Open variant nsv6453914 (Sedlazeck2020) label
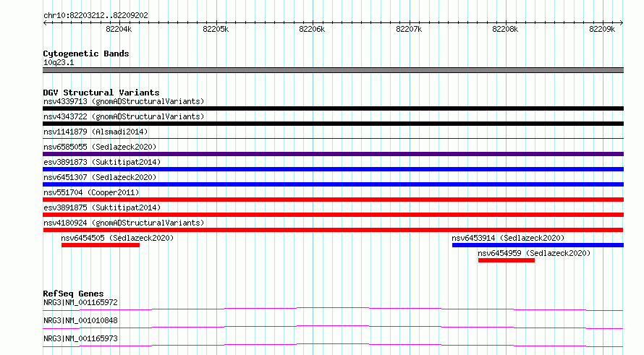Screen dimensions: 644x355 pos(508,238)
